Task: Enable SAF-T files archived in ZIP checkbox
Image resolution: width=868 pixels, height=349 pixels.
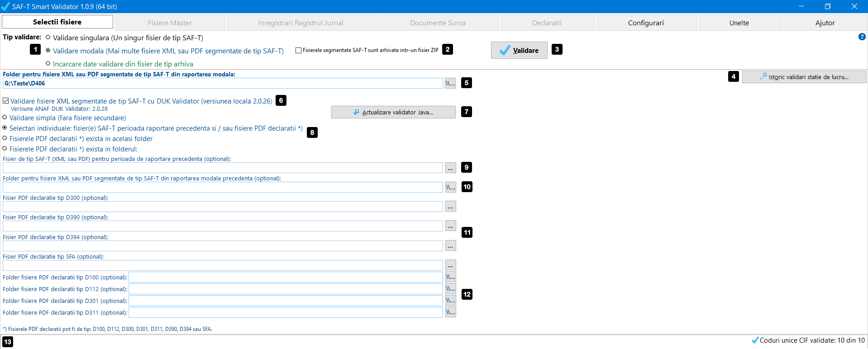Action: 298,50
